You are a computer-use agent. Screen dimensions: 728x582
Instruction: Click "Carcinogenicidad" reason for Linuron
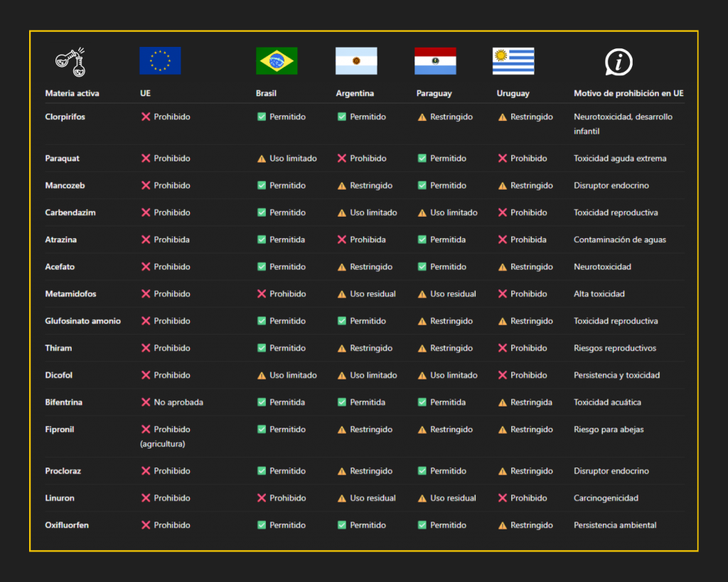pyautogui.click(x=606, y=498)
